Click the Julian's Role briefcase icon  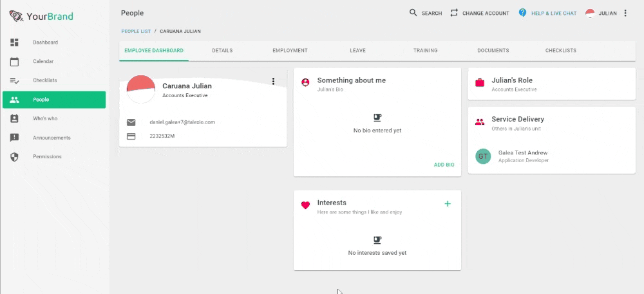click(x=480, y=82)
